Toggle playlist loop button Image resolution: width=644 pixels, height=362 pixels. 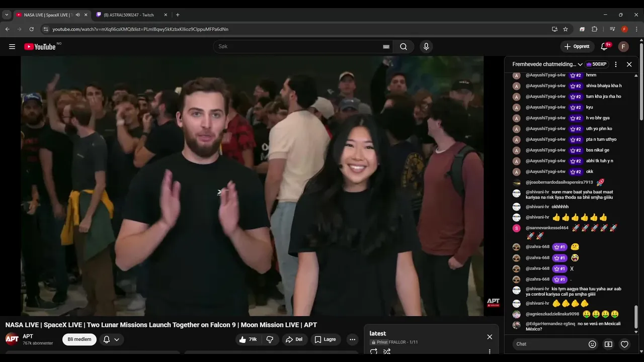tap(374, 352)
